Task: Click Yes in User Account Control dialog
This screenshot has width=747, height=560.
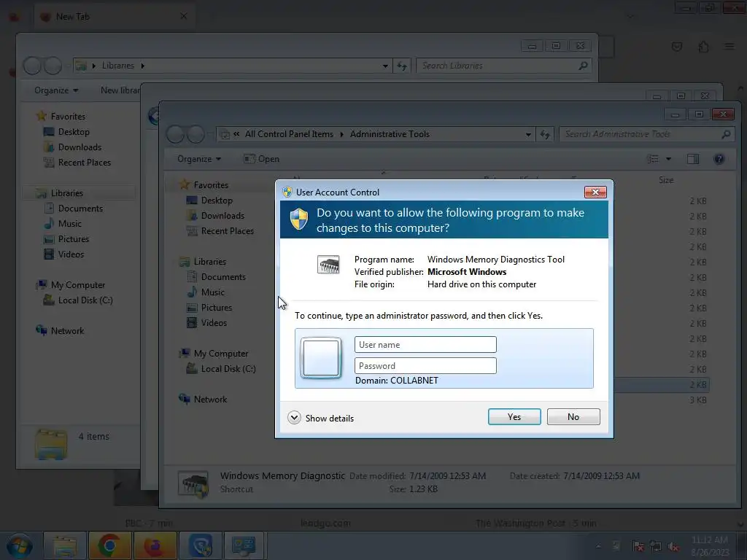Action: coord(514,416)
